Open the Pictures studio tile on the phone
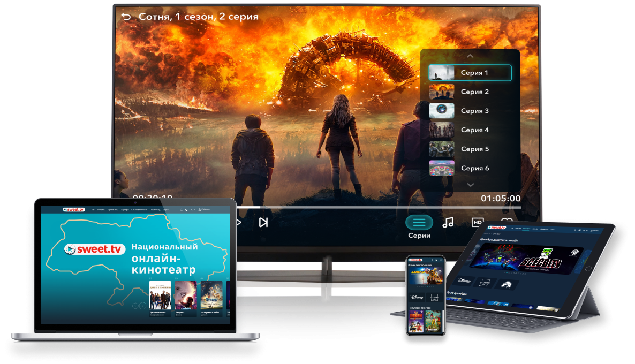Image resolution: width=635 pixels, height=364 pixels. click(434, 297)
